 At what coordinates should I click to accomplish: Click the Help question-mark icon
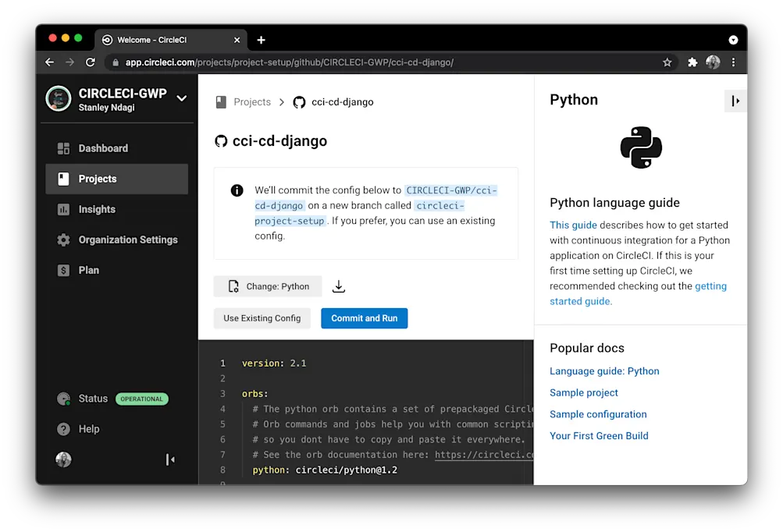click(64, 428)
